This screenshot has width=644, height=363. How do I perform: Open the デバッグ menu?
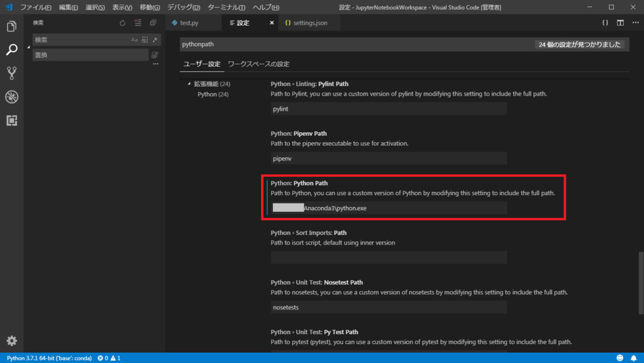point(184,8)
